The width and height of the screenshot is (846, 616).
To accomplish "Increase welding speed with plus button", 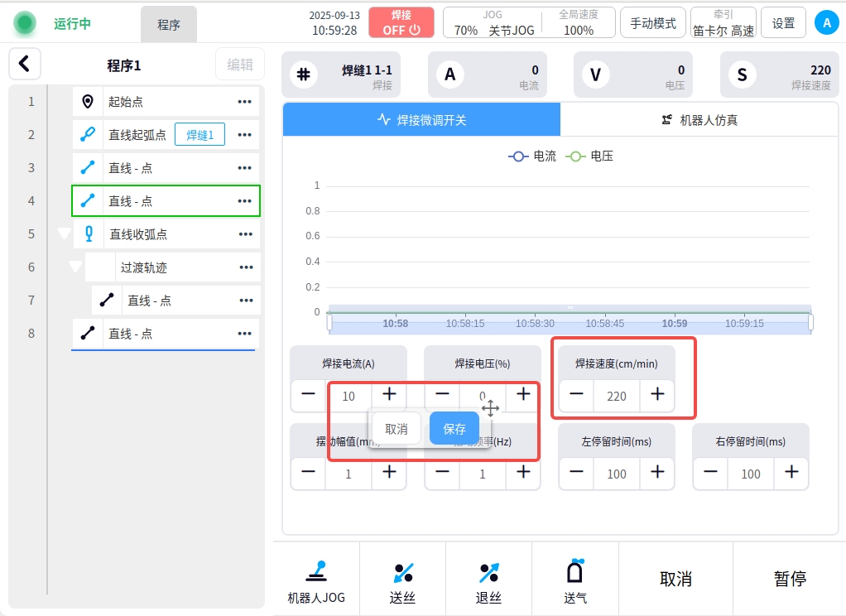I will [657, 395].
